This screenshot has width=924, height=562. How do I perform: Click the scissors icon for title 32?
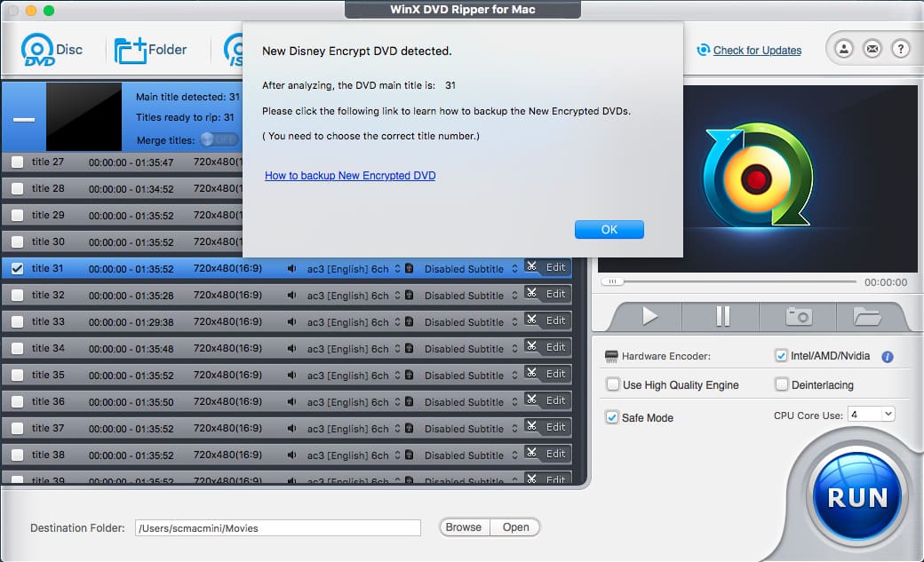pos(531,293)
